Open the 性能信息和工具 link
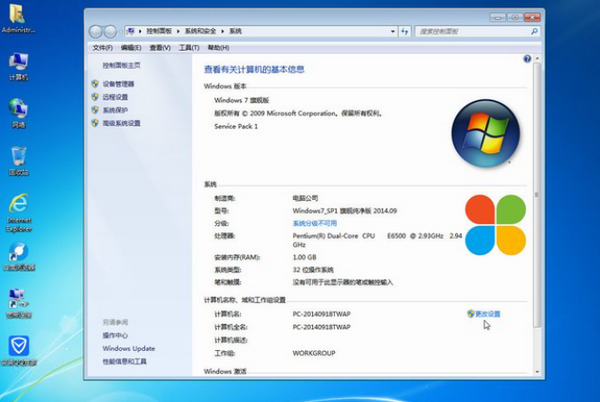This screenshot has width=600, height=402. pos(124,361)
